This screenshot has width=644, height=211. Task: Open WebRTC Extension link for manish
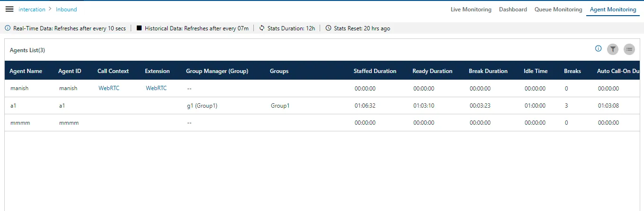tap(156, 88)
